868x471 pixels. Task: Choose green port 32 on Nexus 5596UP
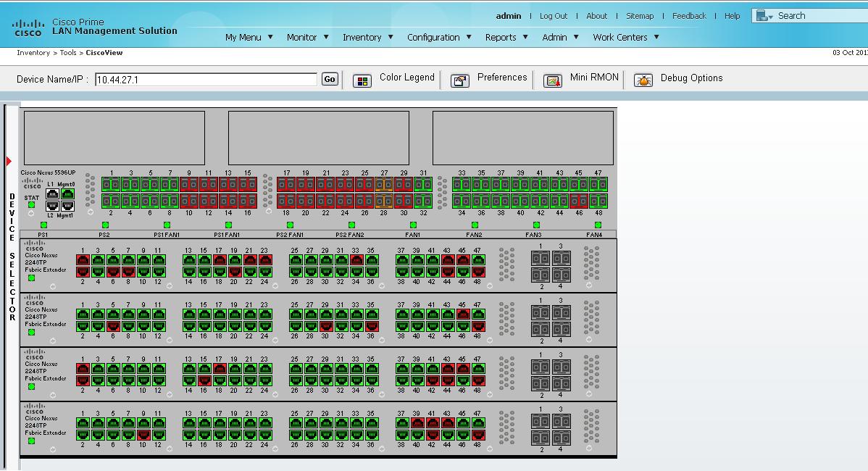click(423, 201)
